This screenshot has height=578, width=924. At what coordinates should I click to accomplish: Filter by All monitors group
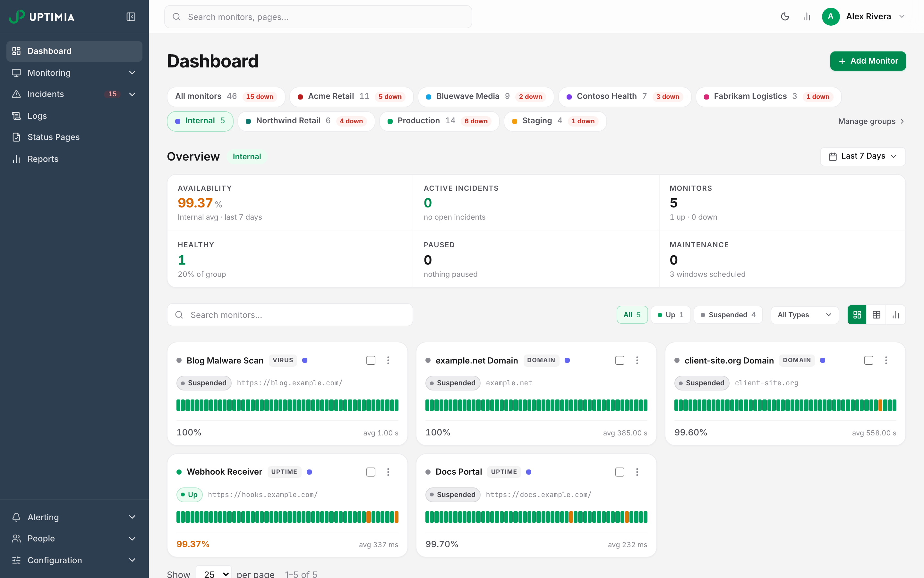click(226, 96)
